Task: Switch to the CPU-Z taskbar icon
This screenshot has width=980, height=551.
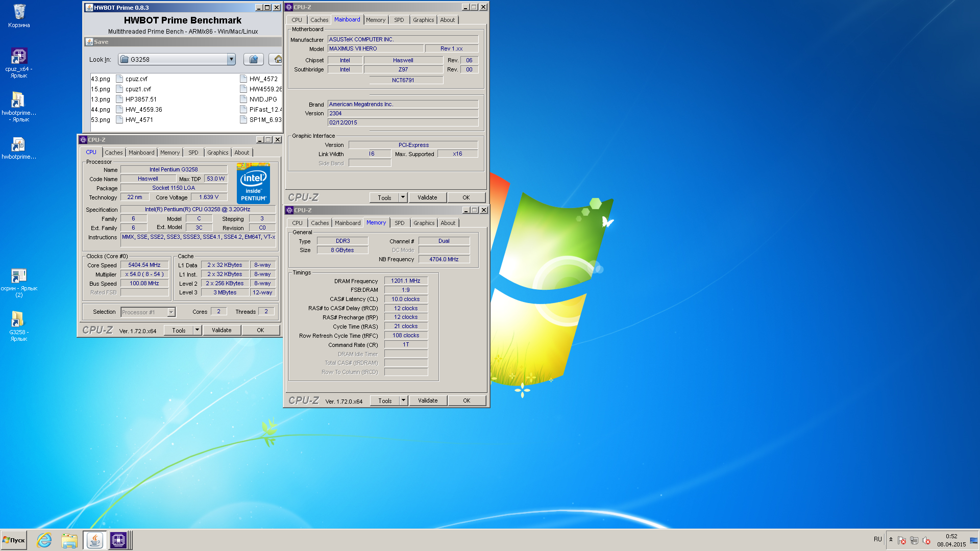Action: click(x=118, y=540)
